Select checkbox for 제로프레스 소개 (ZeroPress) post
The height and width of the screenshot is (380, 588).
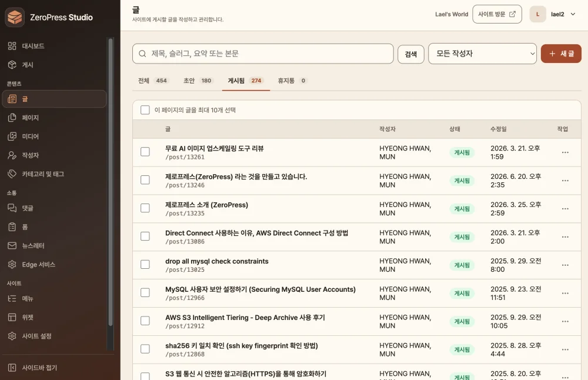click(145, 208)
